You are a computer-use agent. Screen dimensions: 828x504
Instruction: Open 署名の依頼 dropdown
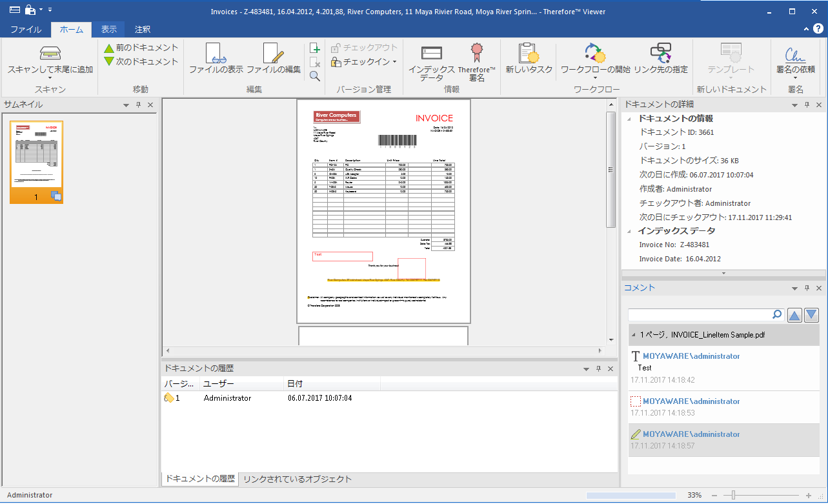click(x=795, y=78)
